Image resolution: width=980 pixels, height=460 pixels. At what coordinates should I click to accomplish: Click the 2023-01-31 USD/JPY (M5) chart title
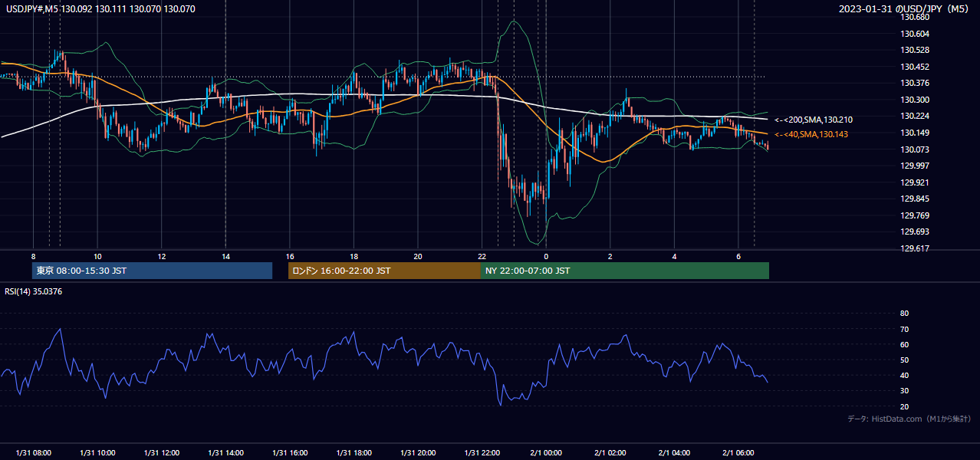pyautogui.click(x=905, y=8)
